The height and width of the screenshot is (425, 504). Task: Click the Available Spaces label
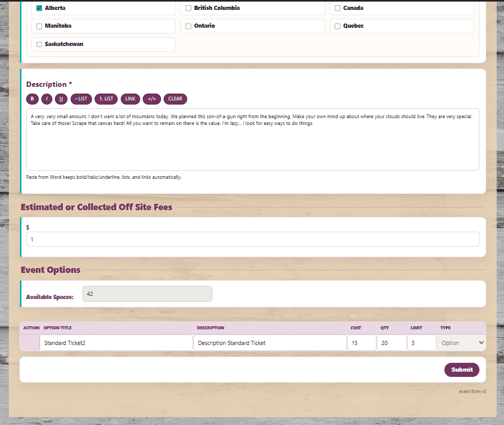click(50, 297)
